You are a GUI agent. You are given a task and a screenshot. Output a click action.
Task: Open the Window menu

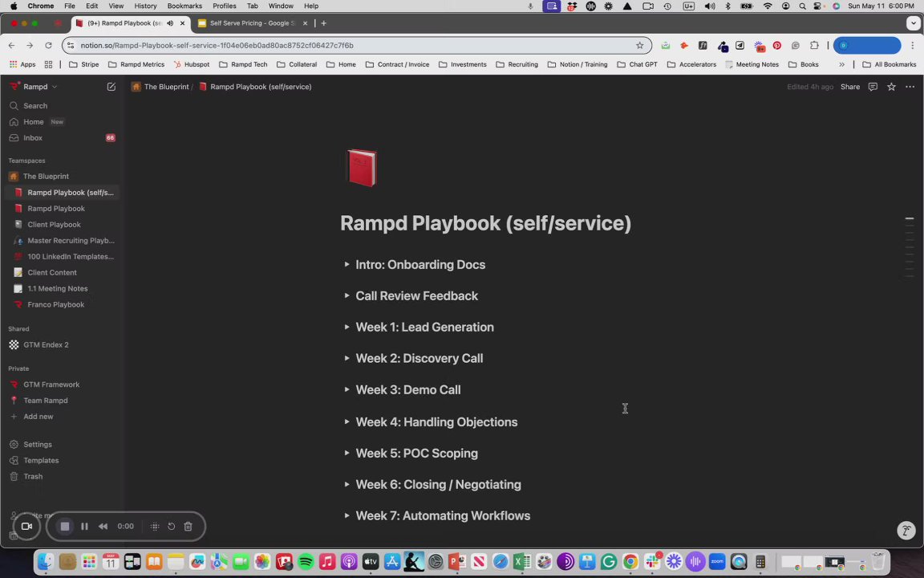[281, 6]
